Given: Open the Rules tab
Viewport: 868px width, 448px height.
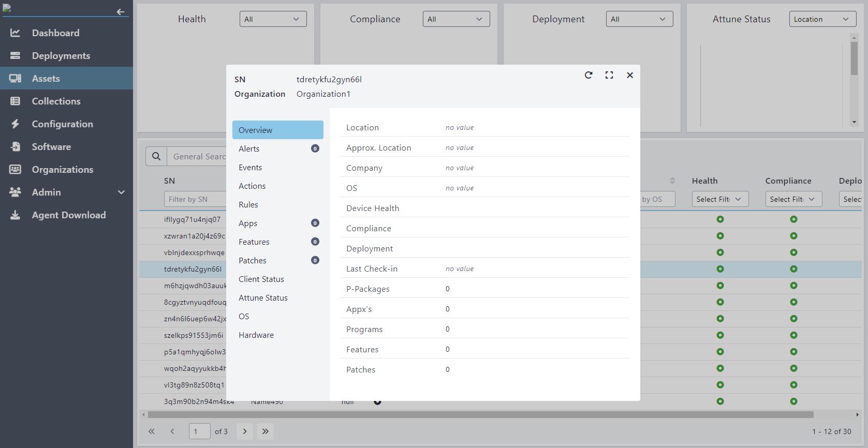Looking at the screenshot, I should [278, 204].
